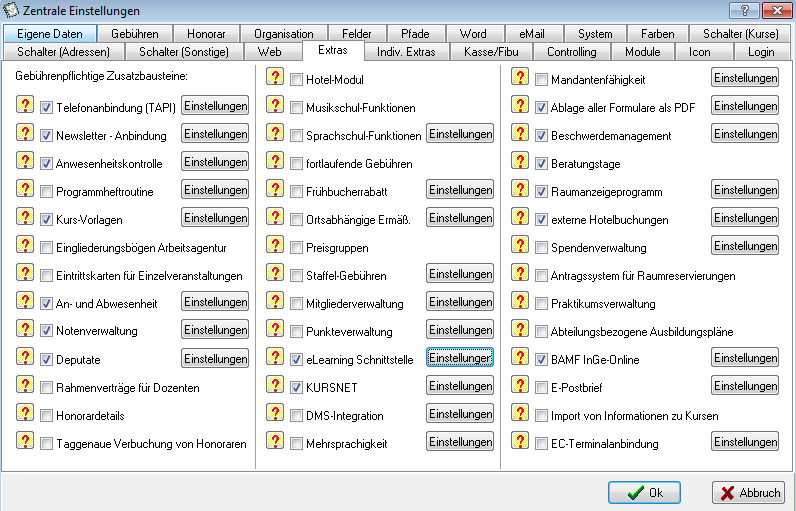The width and height of the screenshot is (796, 511).
Task: Click Einstellungen next to KURSNET
Action: coord(460,386)
